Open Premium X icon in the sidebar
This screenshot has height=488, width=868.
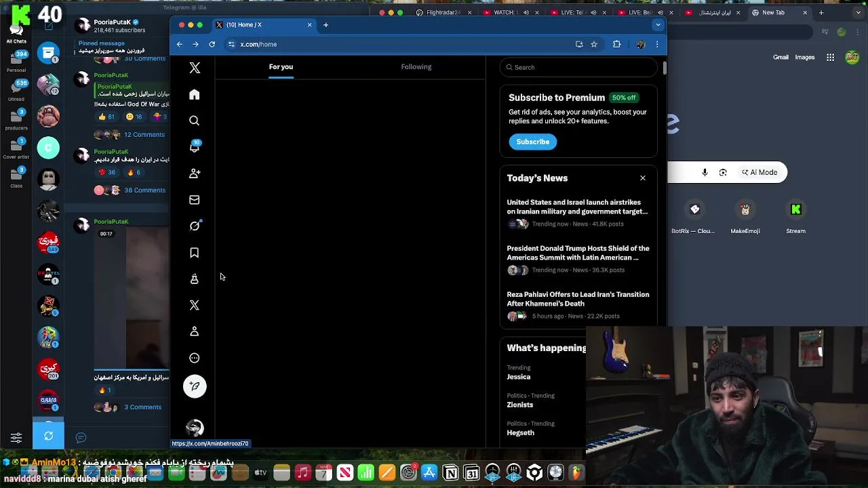tap(195, 305)
